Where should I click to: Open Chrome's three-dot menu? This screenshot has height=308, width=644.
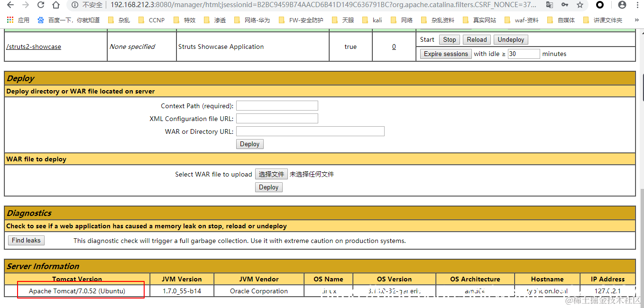[x=636, y=5]
